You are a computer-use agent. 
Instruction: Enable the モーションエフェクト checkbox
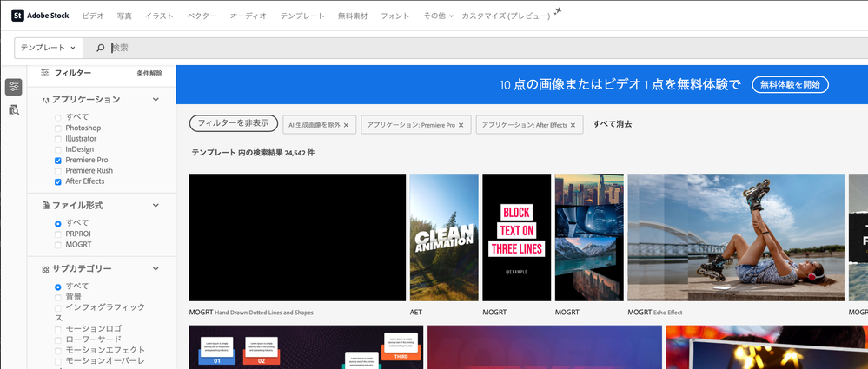(58, 351)
